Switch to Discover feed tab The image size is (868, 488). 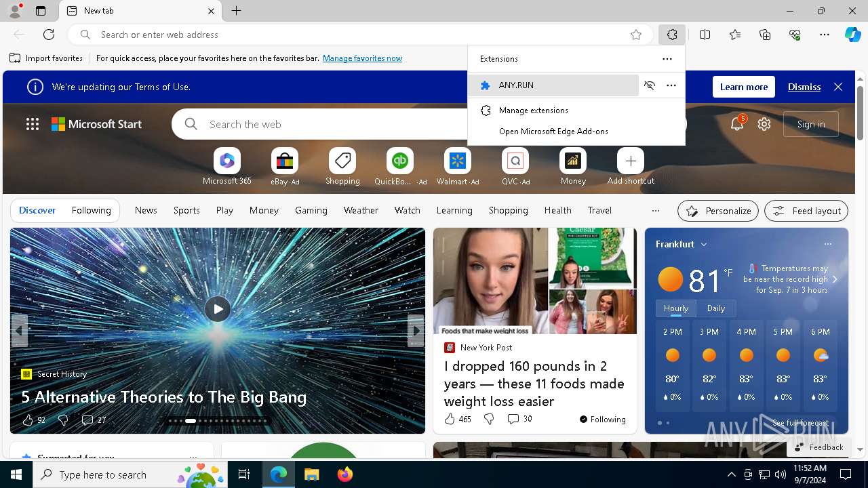[37, 211]
